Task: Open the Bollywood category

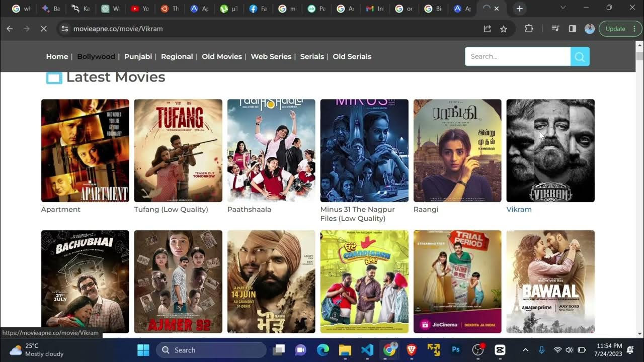Action: [x=96, y=57]
